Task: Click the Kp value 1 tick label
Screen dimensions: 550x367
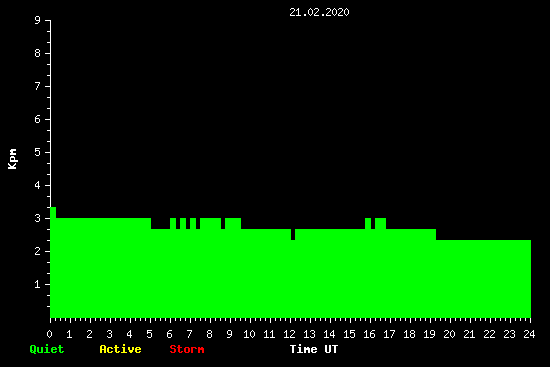Action: (x=38, y=284)
